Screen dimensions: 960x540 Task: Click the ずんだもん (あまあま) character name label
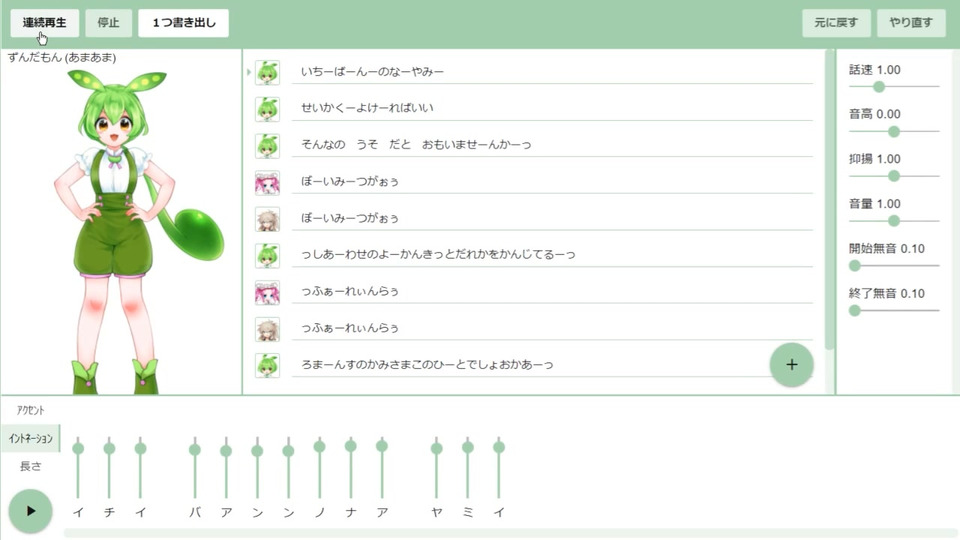point(62,58)
